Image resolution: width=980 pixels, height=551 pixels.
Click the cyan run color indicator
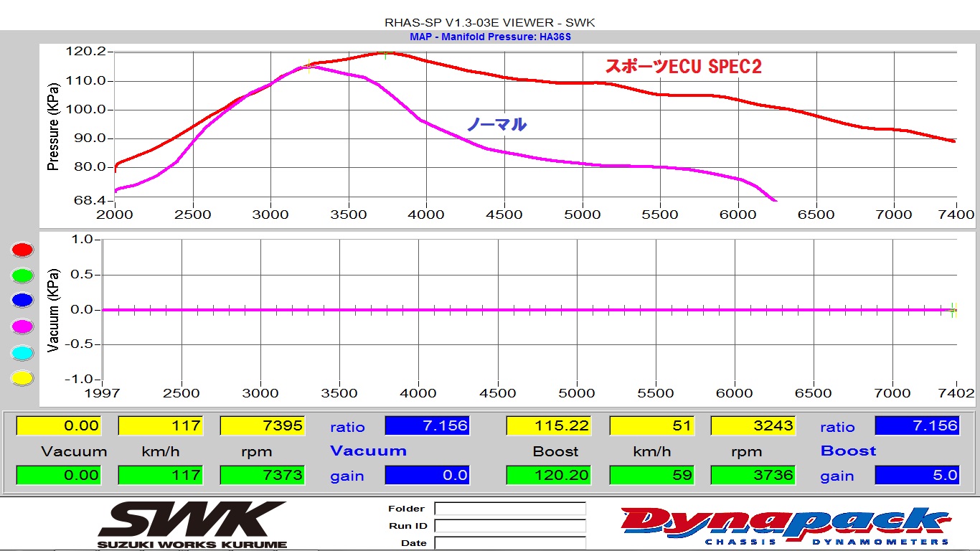22,353
